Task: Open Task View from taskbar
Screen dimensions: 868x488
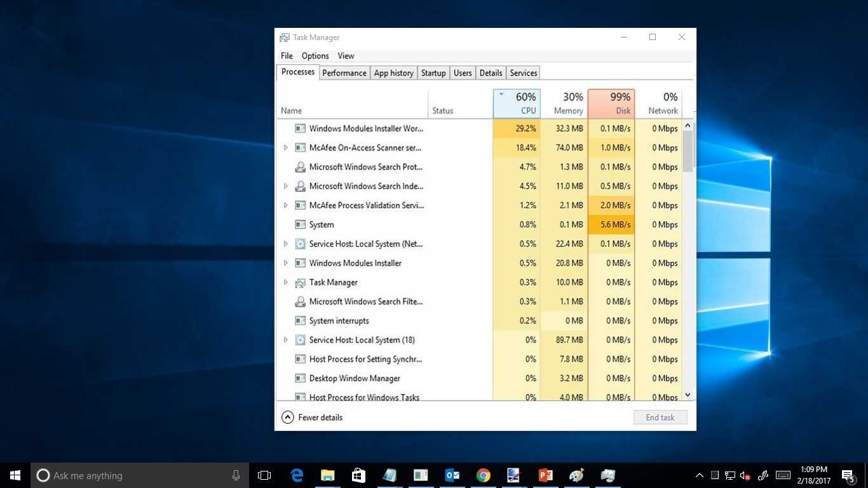Action: coord(264,475)
